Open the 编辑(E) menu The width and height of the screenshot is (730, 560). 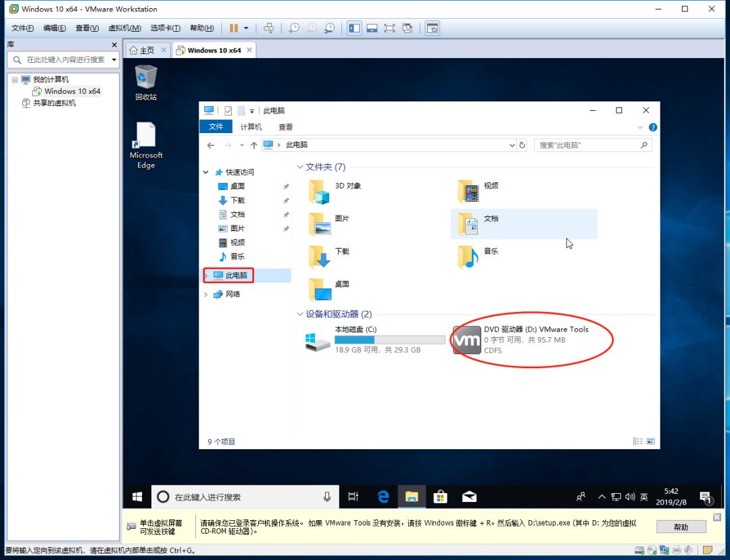coord(55,28)
